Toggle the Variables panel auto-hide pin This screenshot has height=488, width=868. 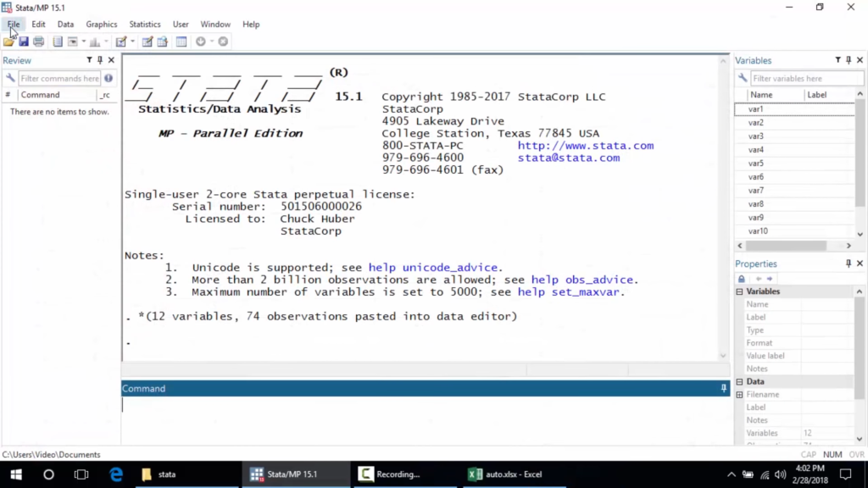(x=849, y=60)
